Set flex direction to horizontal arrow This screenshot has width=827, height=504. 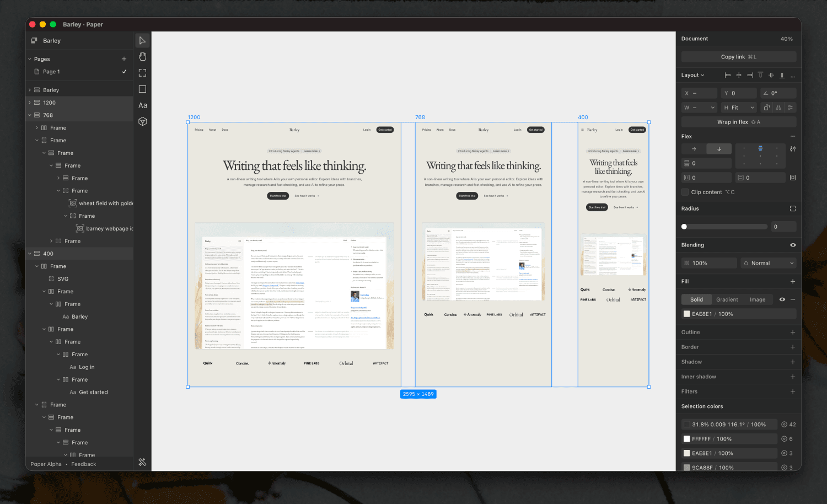(694, 149)
